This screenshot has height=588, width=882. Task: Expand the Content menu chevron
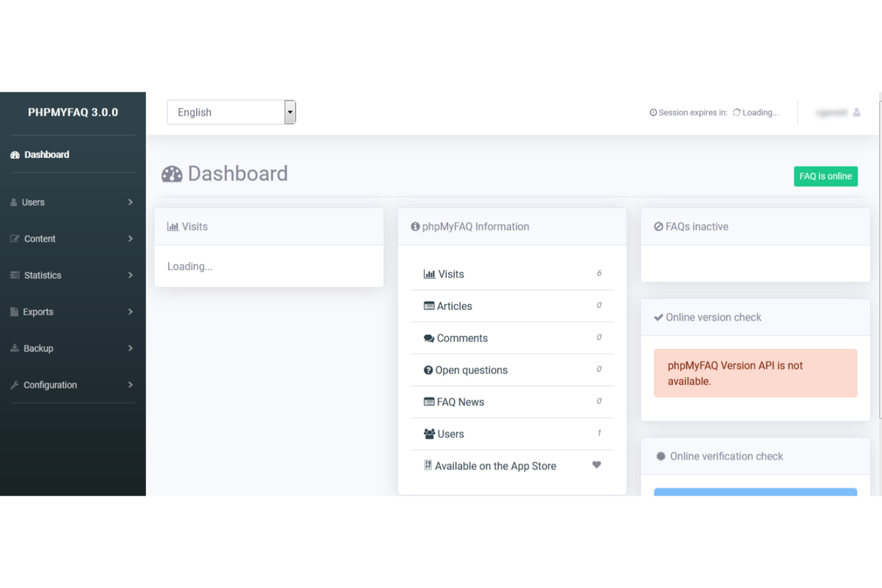click(x=131, y=239)
